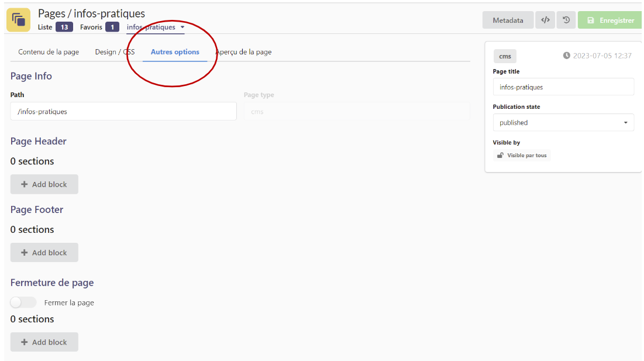Open the Design / CSS tab

115,52
